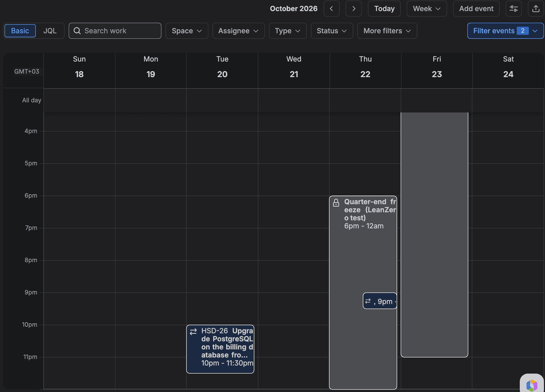Open the Filter events dropdown
545x392 pixels.
505,31
